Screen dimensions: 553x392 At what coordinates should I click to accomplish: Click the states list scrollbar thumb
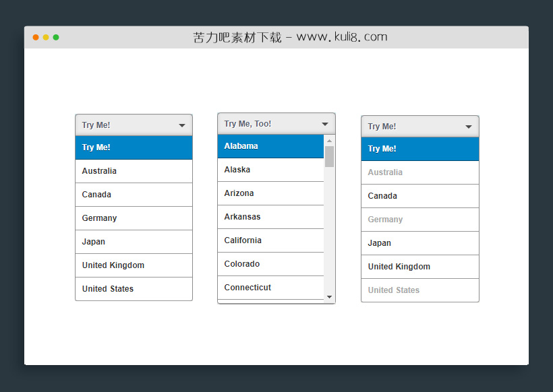pos(329,156)
